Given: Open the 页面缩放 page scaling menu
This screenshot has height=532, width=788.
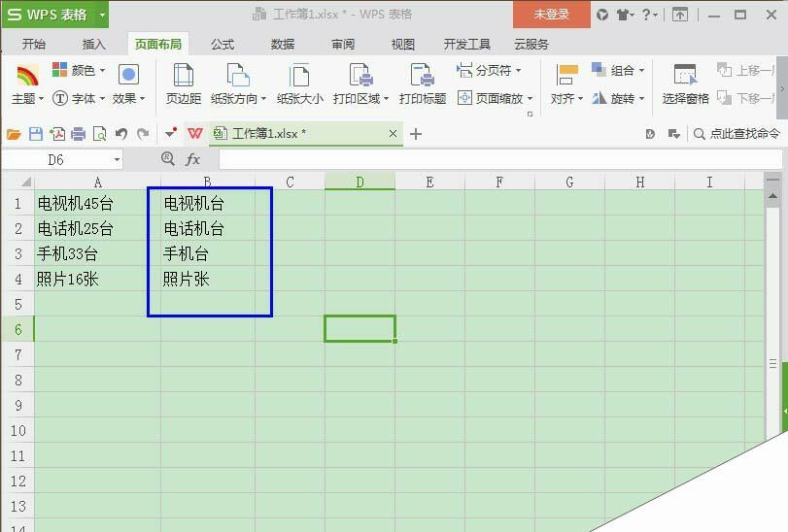Looking at the screenshot, I should point(495,98).
